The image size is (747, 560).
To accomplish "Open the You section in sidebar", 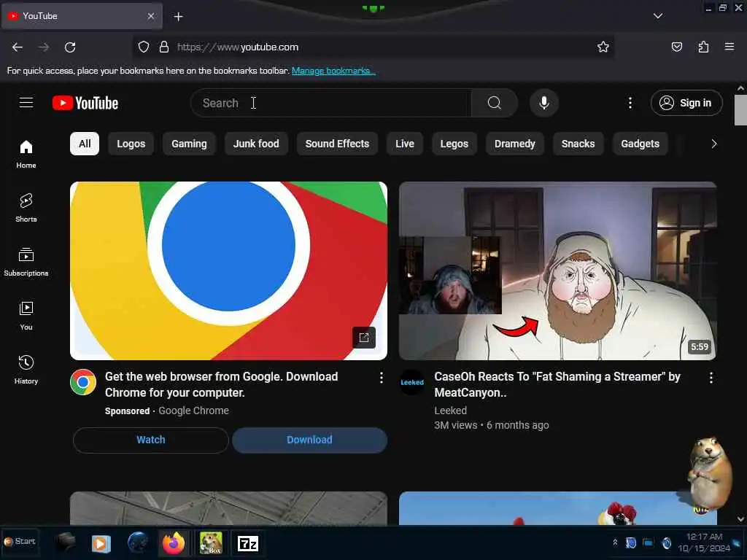I will pyautogui.click(x=26, y=316).
